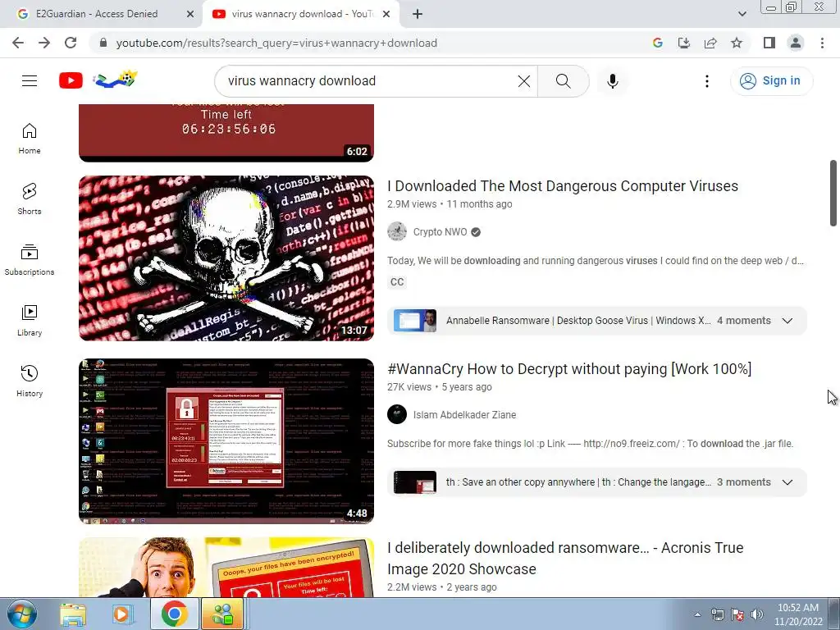Click the CC closed captions badge
Image resolution: width=840 pixels, height=630 pixels.
coord(397,282)
